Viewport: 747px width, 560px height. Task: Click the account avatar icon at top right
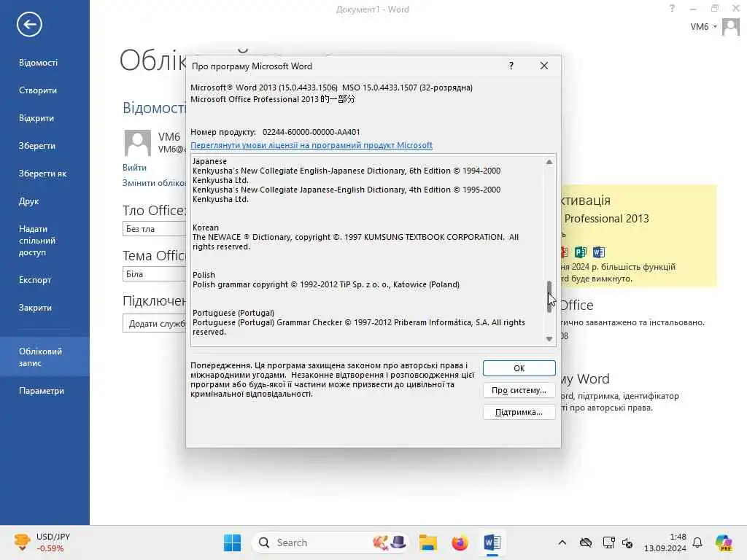pyautogui.click(x=730, y=27)
